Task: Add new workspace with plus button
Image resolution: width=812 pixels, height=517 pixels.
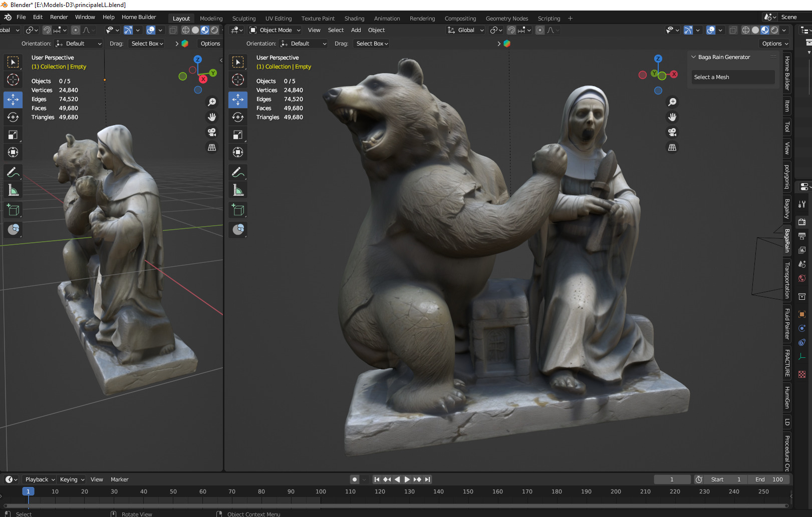Action: pyautogui.click(x=570, y=19)
